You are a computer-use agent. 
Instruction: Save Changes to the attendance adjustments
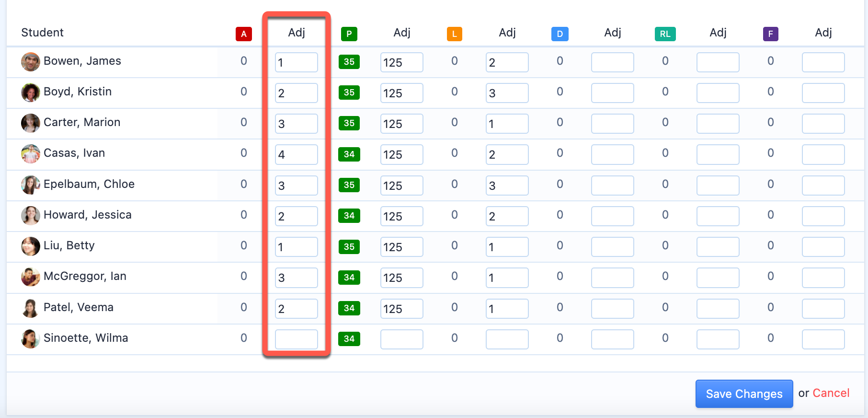(x=743, y=394)
